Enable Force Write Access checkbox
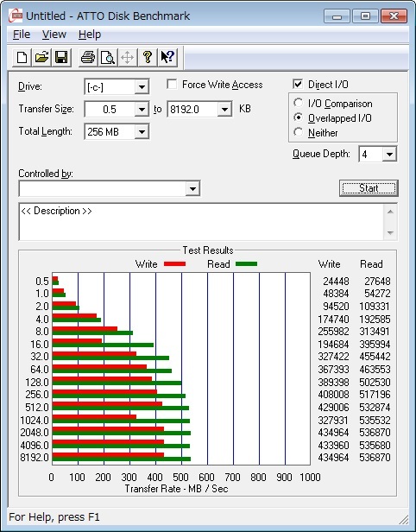 [x=172, y=84]
